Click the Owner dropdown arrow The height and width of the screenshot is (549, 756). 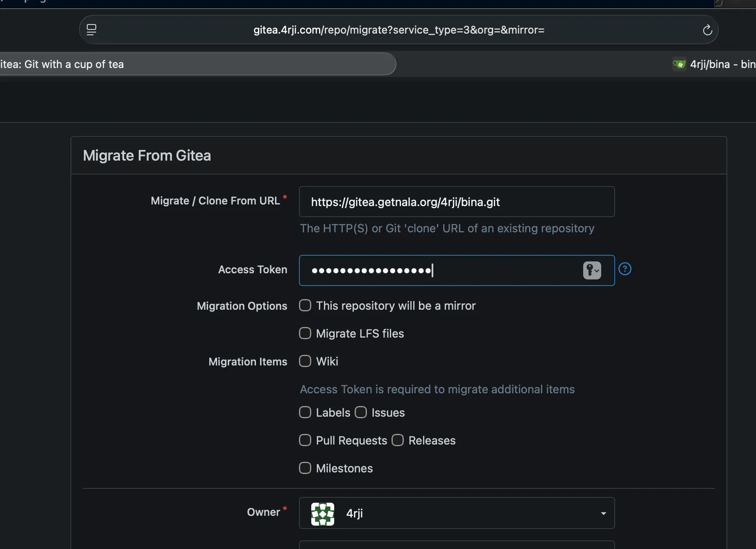click(603, 513)
